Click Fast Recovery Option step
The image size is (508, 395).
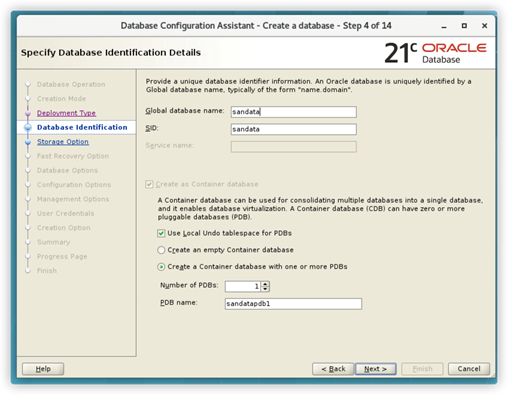(x=73, y=156)
